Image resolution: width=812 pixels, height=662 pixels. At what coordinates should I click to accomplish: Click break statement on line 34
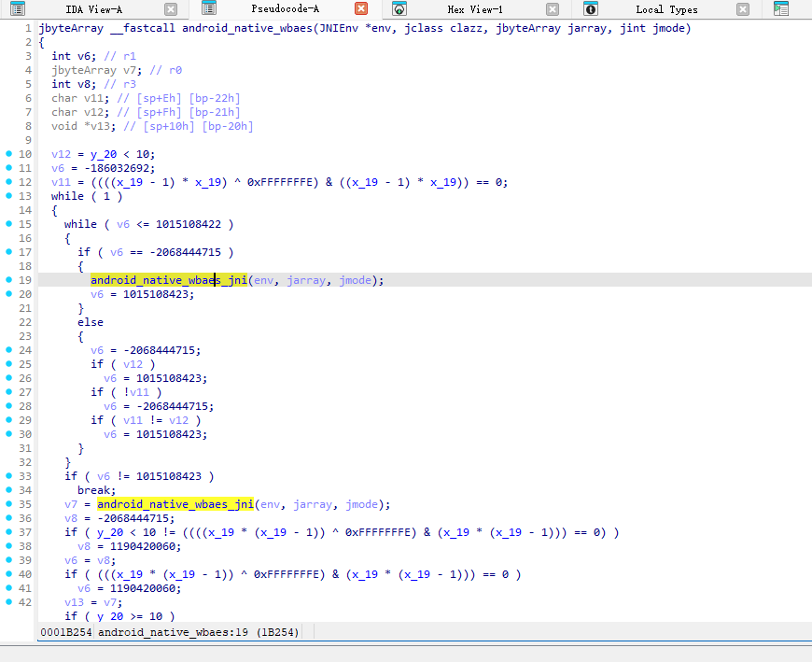tap(96, 490)
